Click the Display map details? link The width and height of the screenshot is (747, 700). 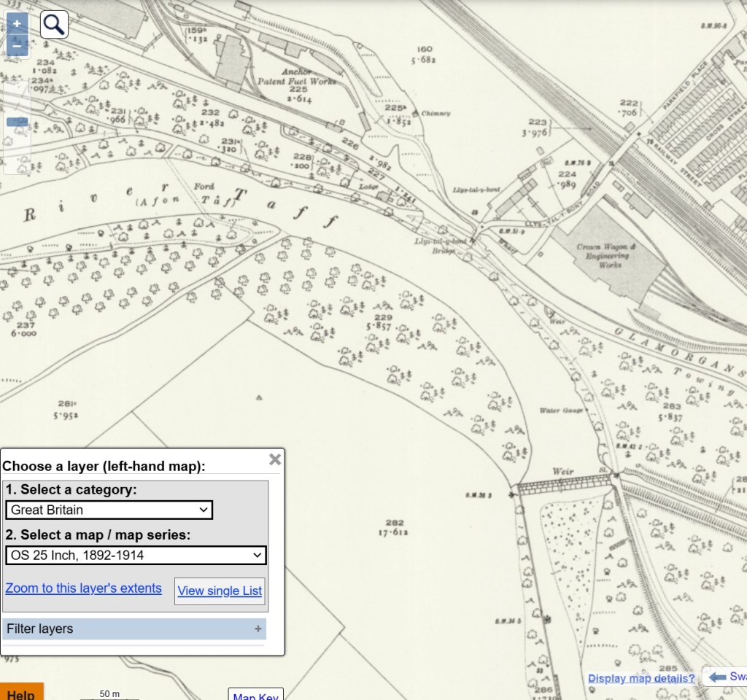(641, 678)
